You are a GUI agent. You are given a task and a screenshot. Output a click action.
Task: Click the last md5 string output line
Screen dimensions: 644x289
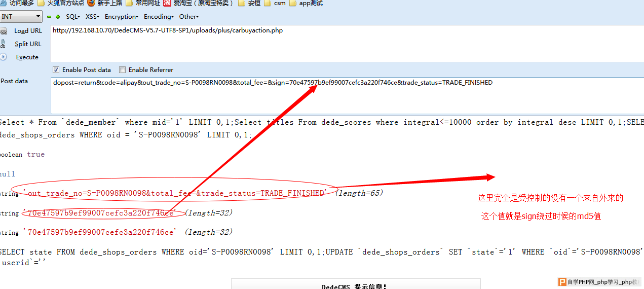(x=117, y=232)
